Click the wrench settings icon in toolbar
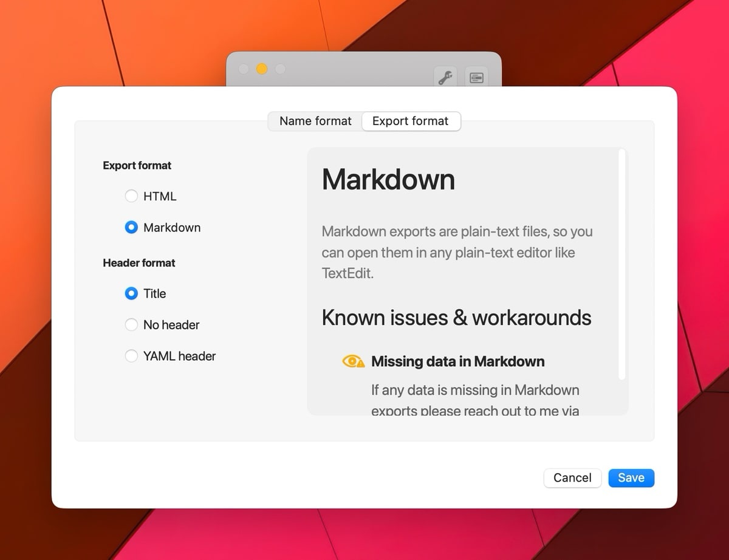The image size is (729, 560). [445, 78]
